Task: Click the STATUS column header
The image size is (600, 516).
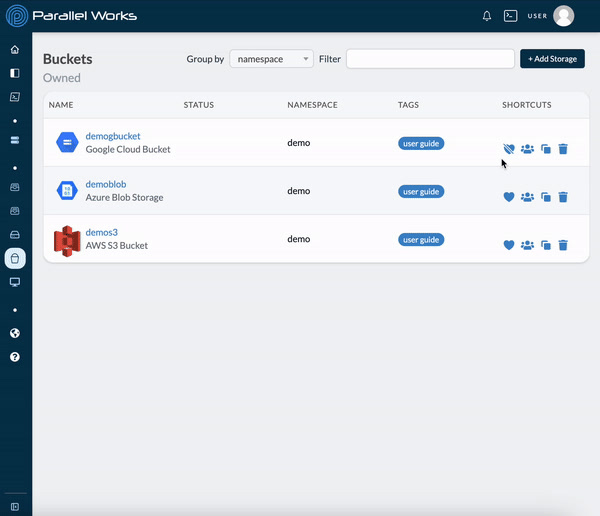Action: click(x=199, y=105)
